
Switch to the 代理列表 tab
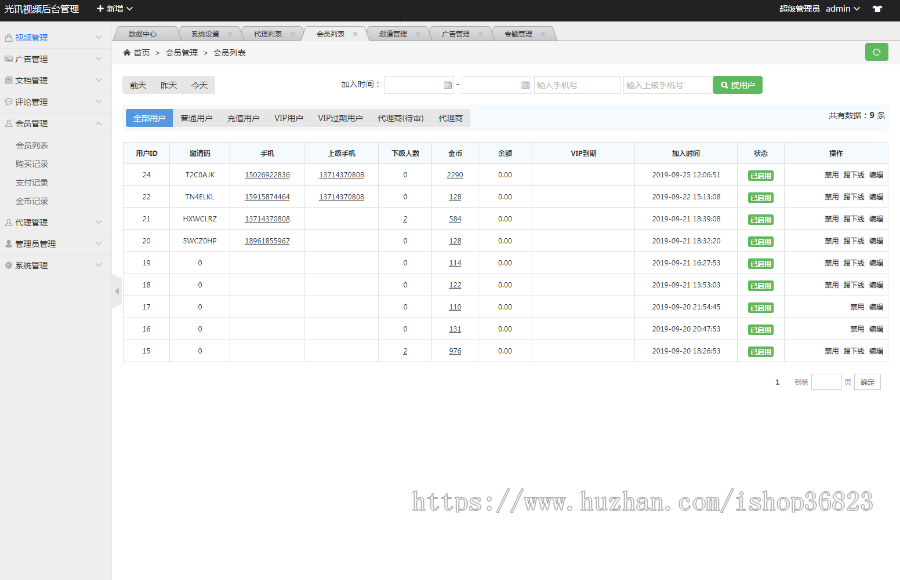[x=267, y=34]
